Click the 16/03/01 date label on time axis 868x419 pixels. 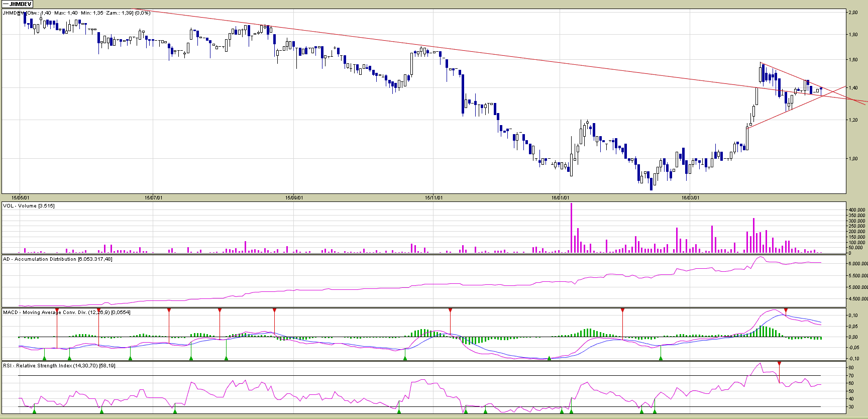coord(690,198)
